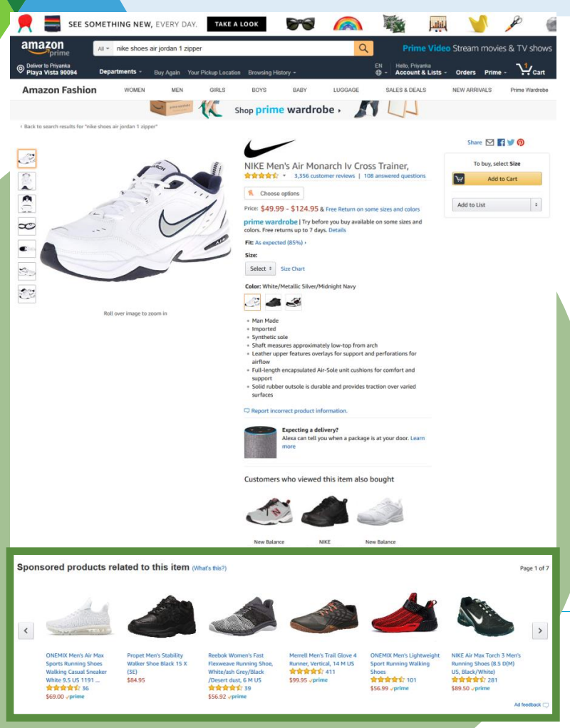Open the Departments dropdown menu
The width and height of the screenshot is (570, 728).
(x=120, y=72)
